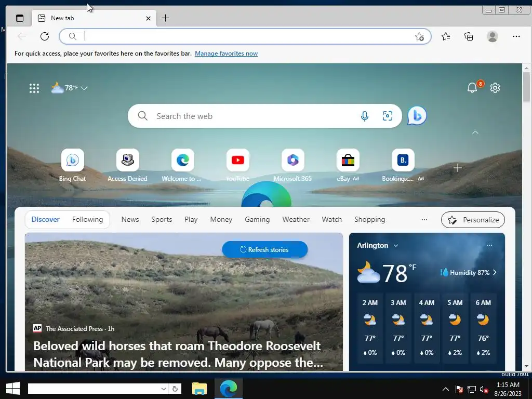Viewport: 532px width, 399px height.
Task: Add this page to favorites star icon
Action: (x=420, y=37)
